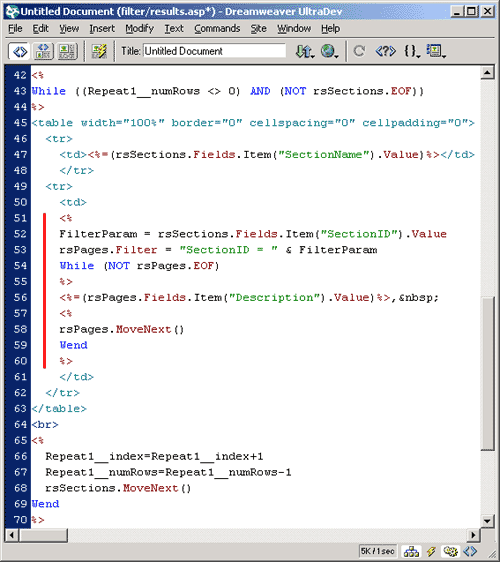Open View Options toolbar icon
The height and width of the screenshot is (562, 500).
(436, 51)
